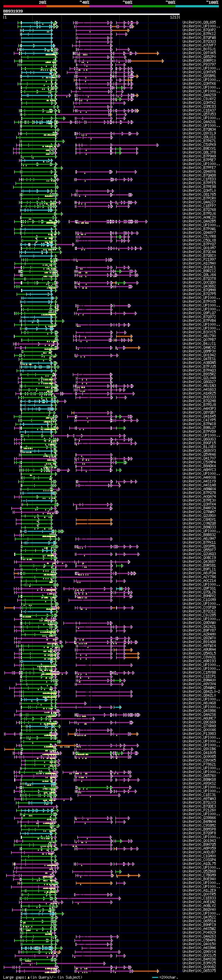Image resolution: width=222 pixels, height=980 pixels.
Task: Select hit label UniRef100_P04929
Action: click(x=199, y=932)
